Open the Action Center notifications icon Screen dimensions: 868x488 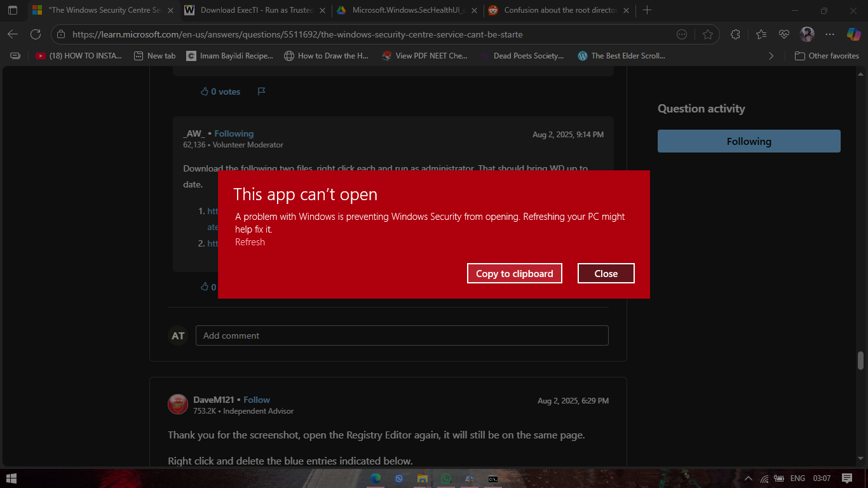847,478
